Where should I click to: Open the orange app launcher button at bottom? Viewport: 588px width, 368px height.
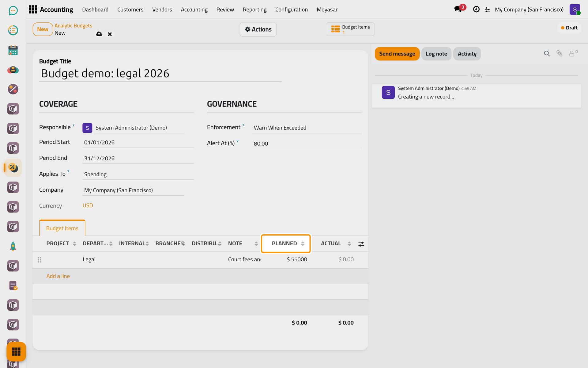(x=16, y=351)
